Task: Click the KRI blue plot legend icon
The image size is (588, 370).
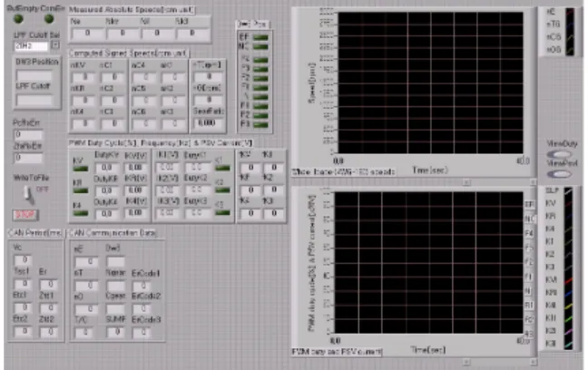Action: (x=569, y=293)
